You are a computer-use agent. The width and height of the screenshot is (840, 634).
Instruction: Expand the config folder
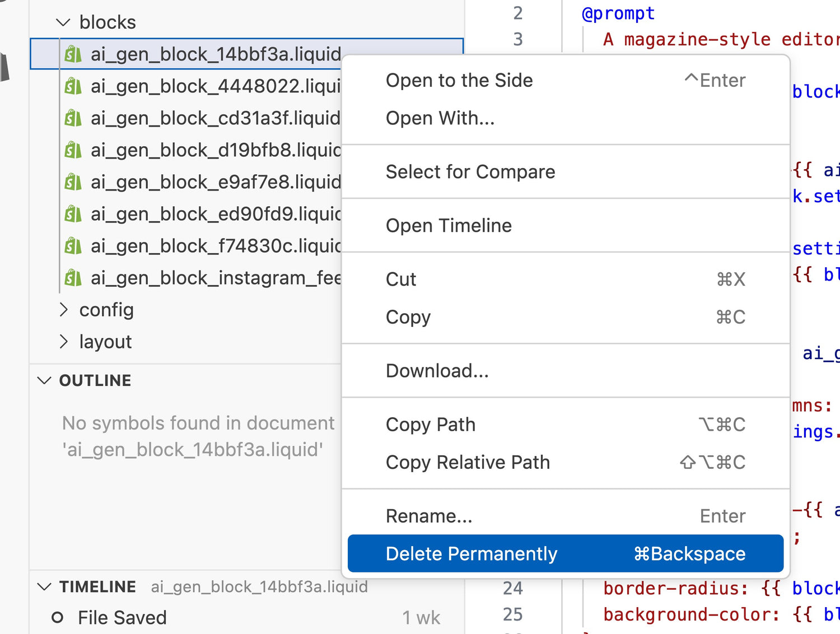pyautogui.click(x=63, y=310)
